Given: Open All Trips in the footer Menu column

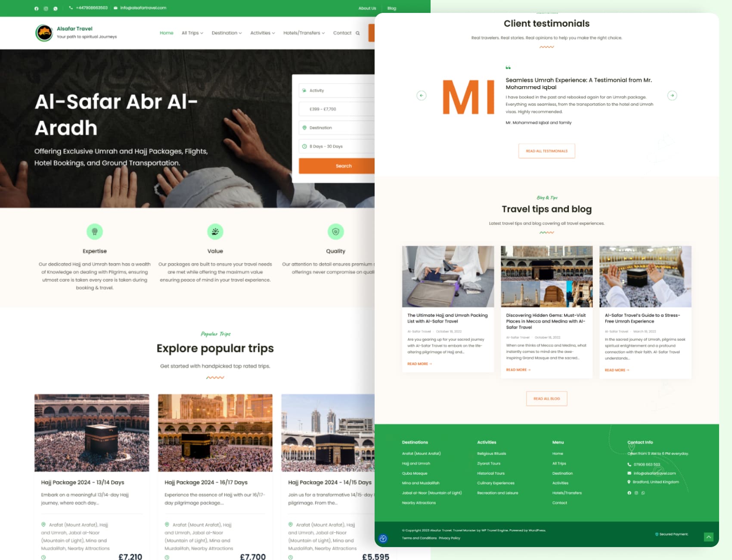Looking at the screenshot, I should tap(559, 464).
